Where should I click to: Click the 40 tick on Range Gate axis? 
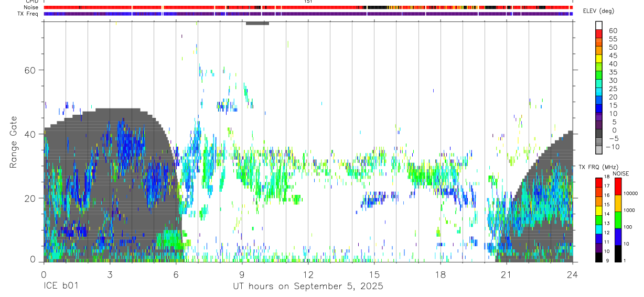coord(29,134)
